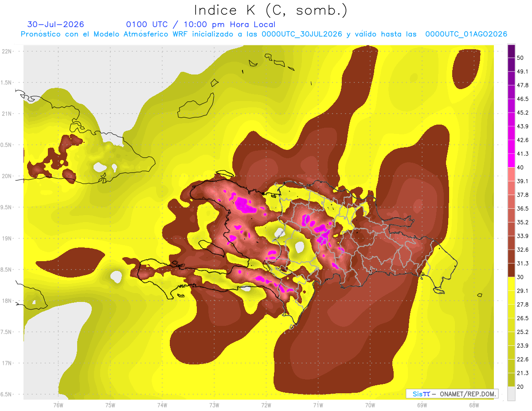The width and height of the screenshot is (532, 411).
Task: Click the colorbar value "42.6"
Action: (x=523, y=140)
